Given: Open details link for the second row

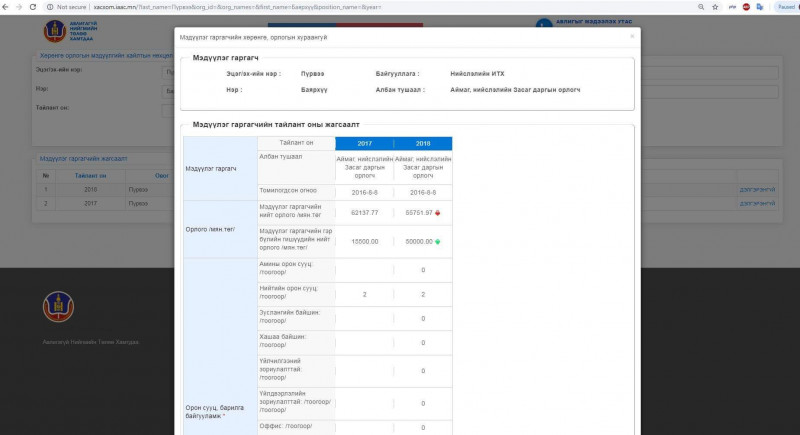Looking at the screenshot, I should [x=756, y=202].
